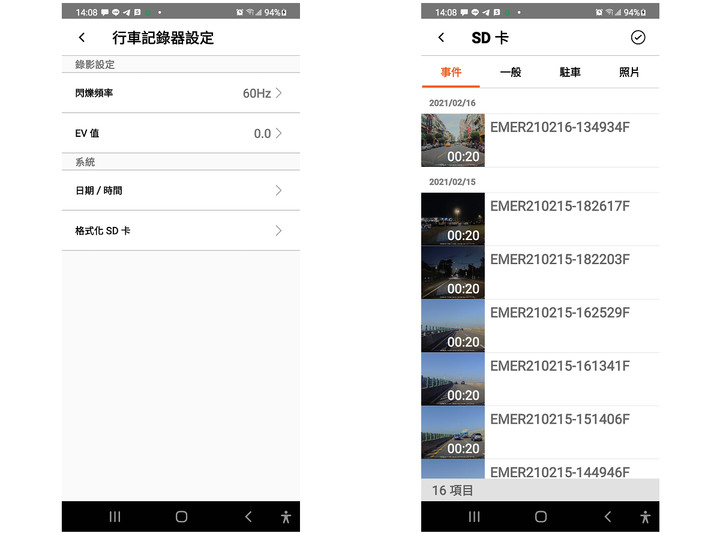Select file name EMER210215-161341F
Viewport: 720px width, 533px height.
point(560,366)
